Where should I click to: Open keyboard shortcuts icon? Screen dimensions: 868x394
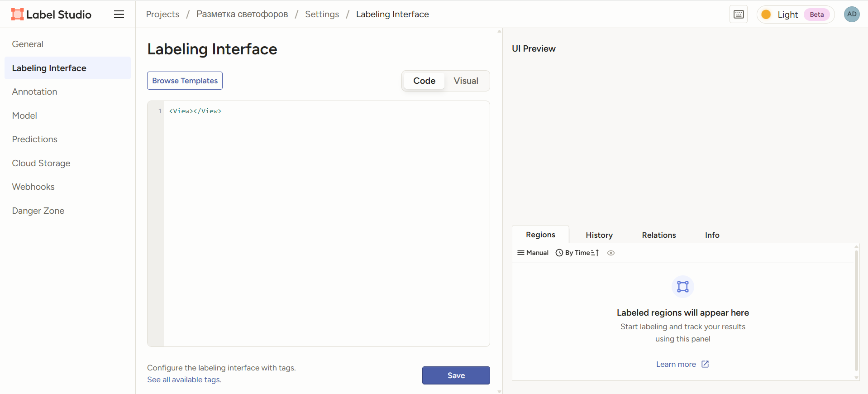[739, 14]
